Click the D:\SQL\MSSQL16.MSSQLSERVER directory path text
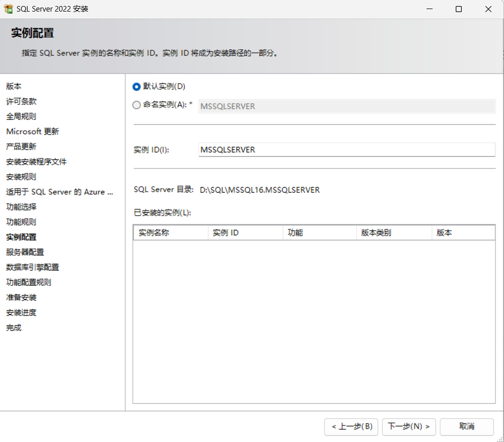 pos(260,190)
